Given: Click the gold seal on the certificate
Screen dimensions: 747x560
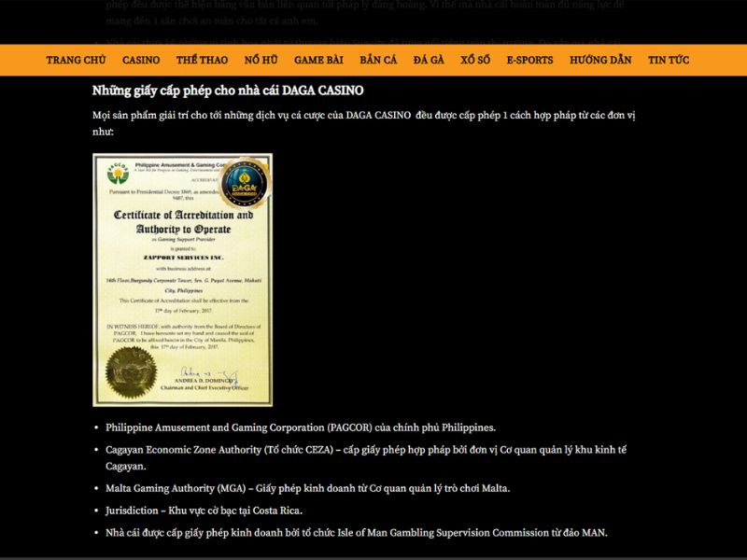Looking at the screenshot, I should tap(131, 372).
